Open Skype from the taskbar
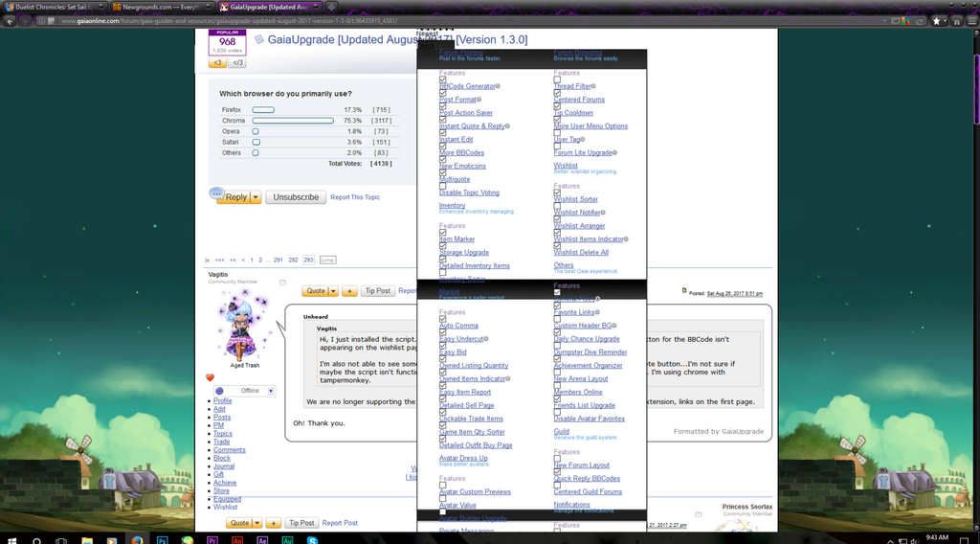Viewport: 980px width, 544px height. click(x=312, y=539)
